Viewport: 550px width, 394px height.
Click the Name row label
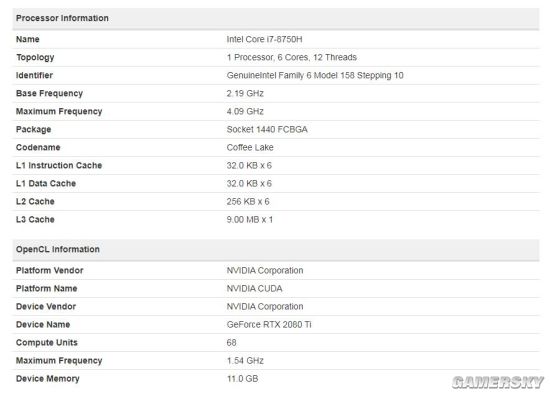tap(28, 39)
